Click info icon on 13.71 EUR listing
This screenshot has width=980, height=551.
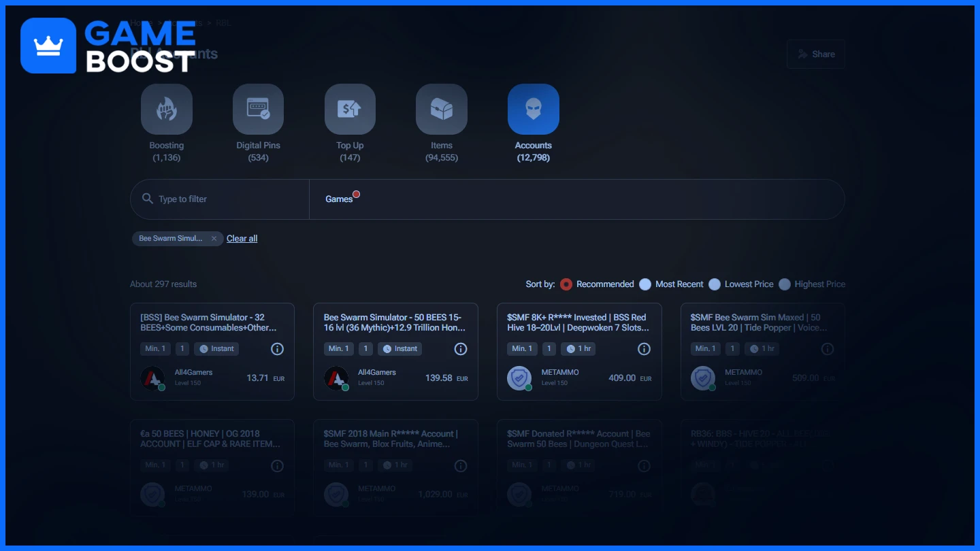277,349
